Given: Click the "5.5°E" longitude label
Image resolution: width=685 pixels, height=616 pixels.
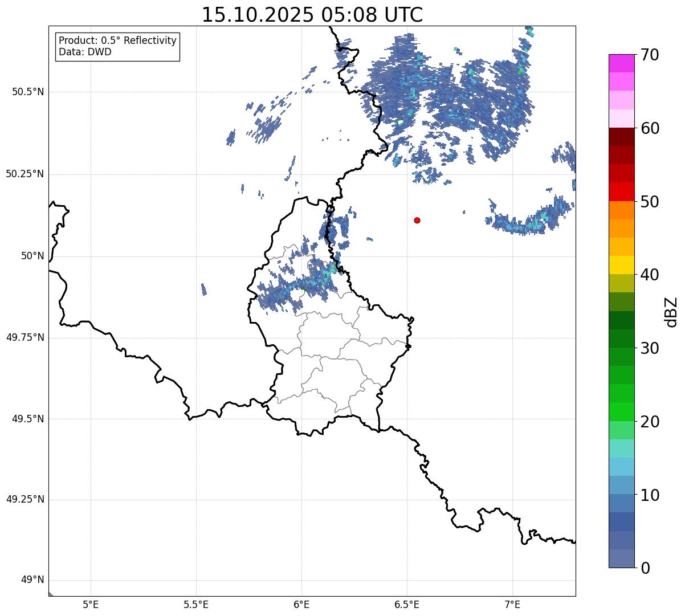Looking at the screenshot, I should tap(196, 605).
